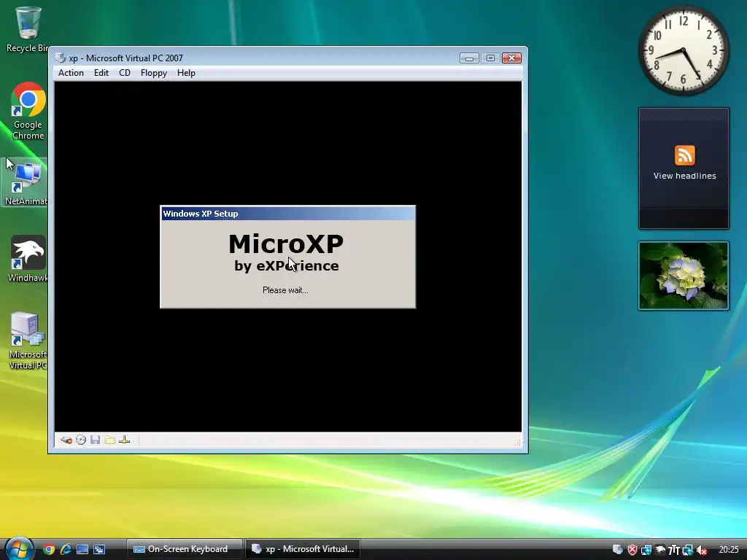
Task: Click the MicroXP heading in setup dialog
Action: pos(286,244)
